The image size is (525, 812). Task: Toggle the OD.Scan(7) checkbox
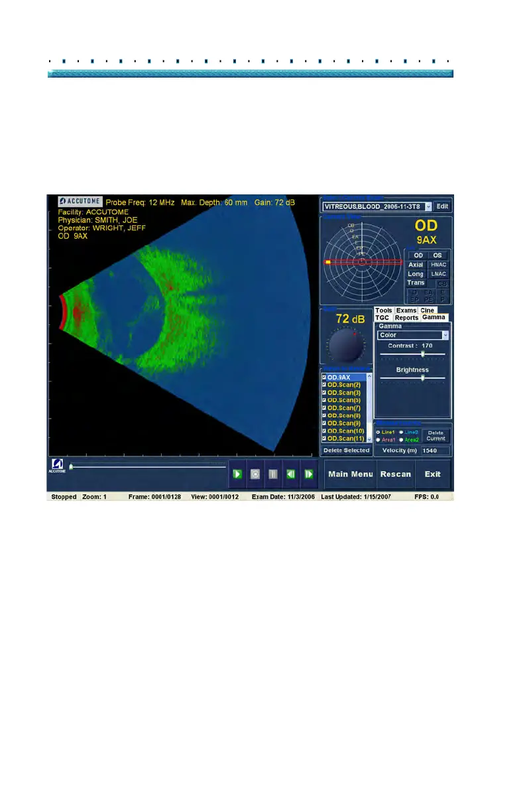[324, 408]
